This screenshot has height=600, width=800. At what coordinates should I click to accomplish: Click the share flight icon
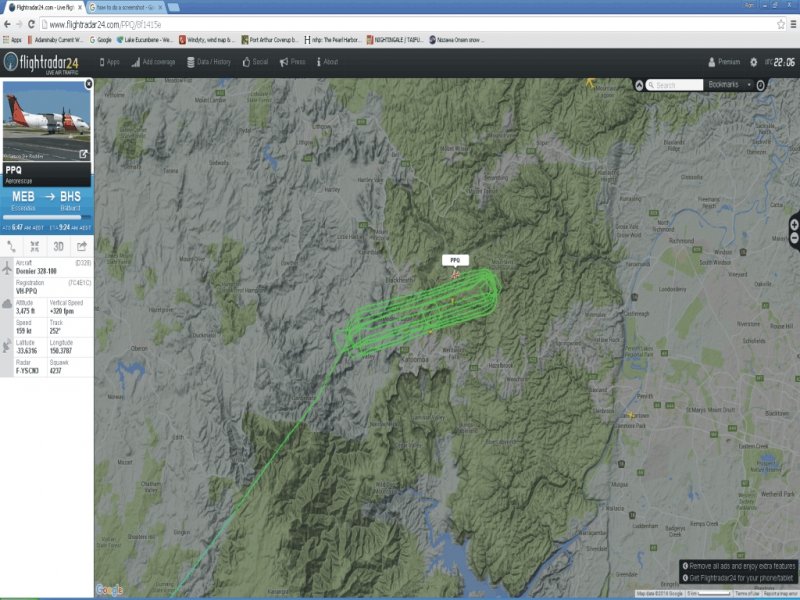(82, 247)
